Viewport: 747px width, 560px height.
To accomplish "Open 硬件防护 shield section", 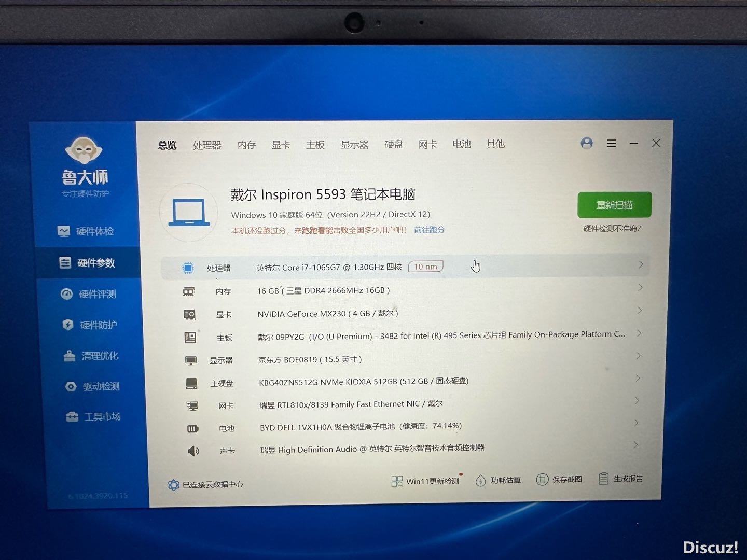I will (x=89, y=325).
